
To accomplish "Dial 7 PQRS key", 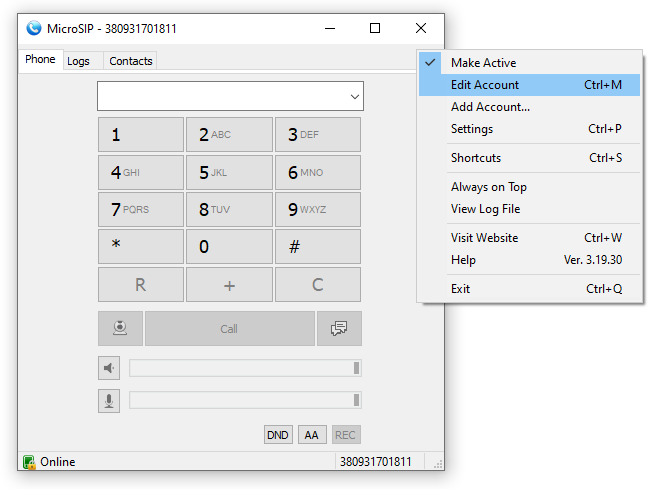I will point(141,209).
